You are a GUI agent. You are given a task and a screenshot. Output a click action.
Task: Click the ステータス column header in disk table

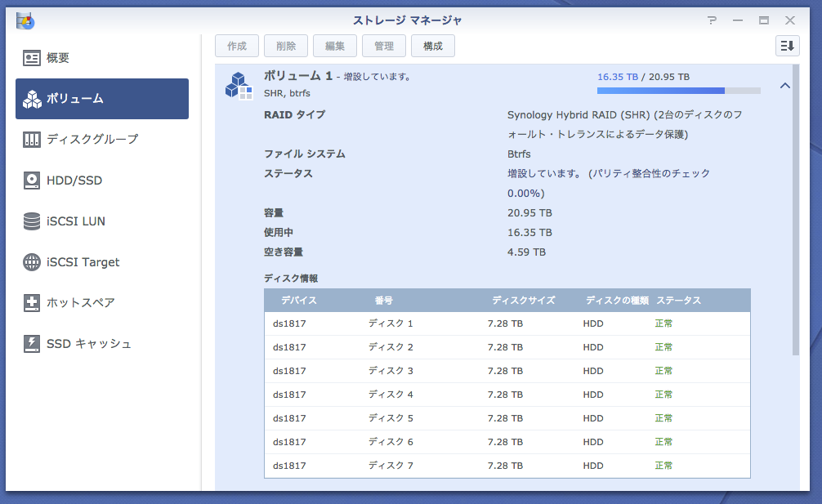click(x=678, y=301)
